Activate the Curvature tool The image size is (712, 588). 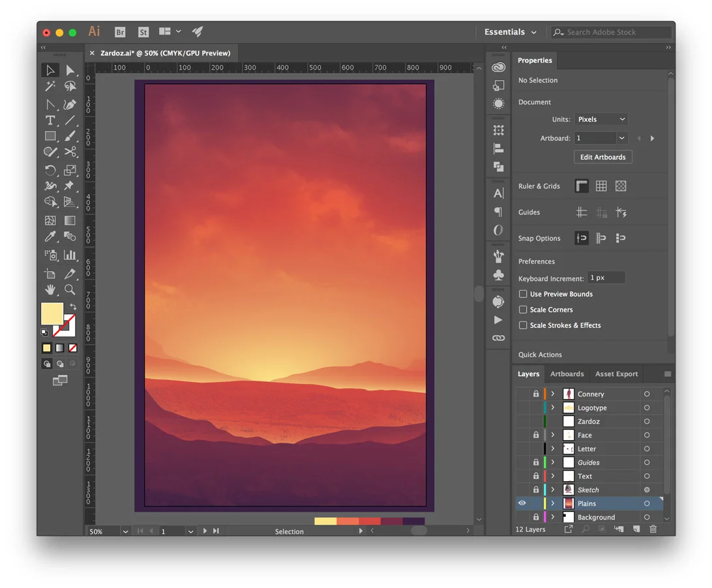point(70,104)
